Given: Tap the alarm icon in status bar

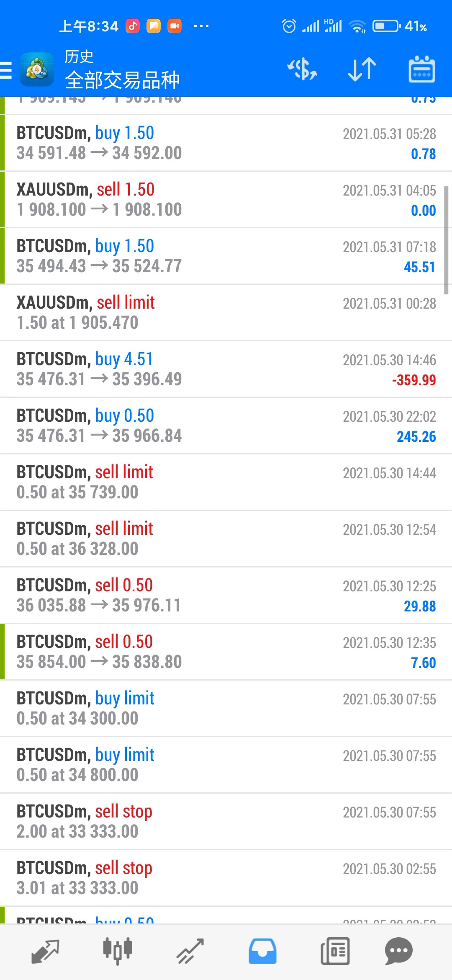Looking at the screenshot, I should pos(289,26).
